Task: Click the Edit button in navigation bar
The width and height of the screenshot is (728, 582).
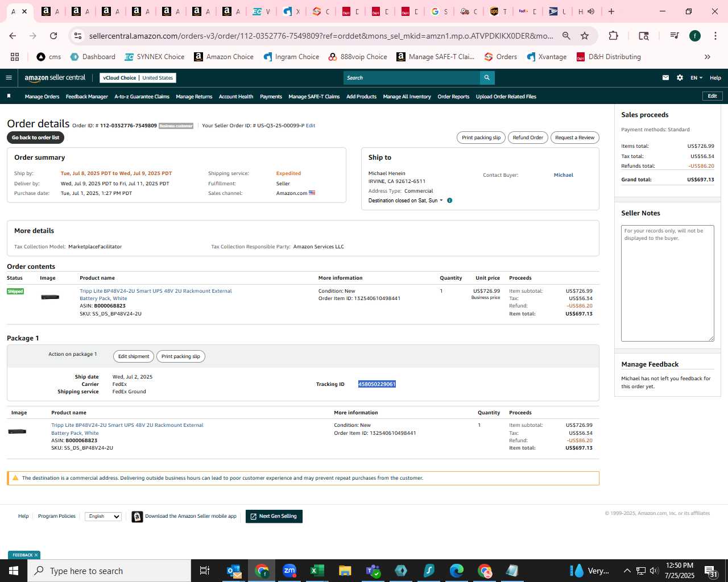Action: (712, 96)
